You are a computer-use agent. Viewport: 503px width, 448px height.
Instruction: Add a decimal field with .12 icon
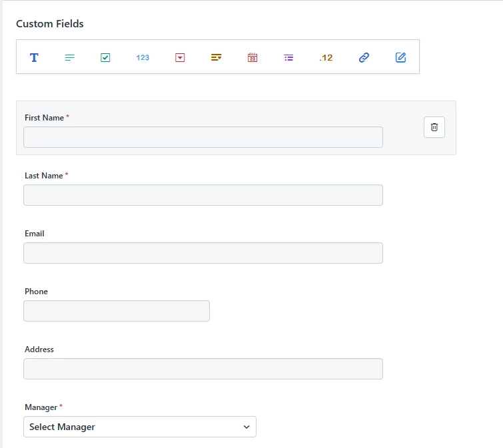click(x=326, y=58)
